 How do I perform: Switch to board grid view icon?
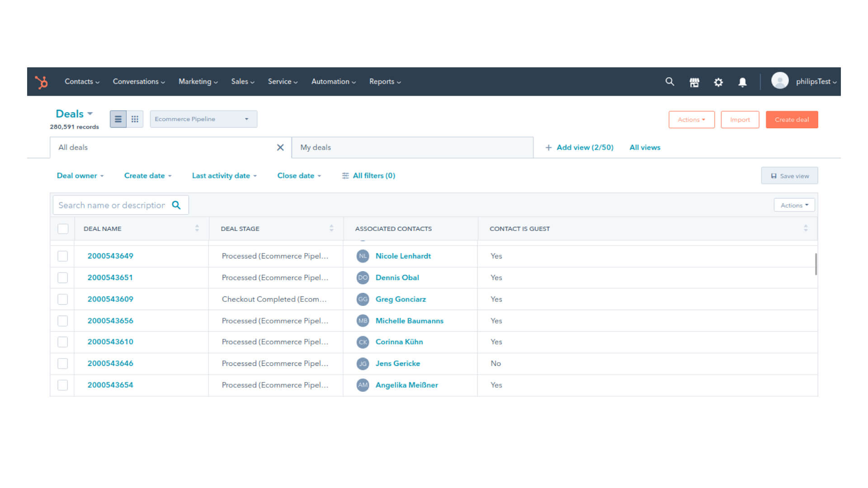pos(135,119)
